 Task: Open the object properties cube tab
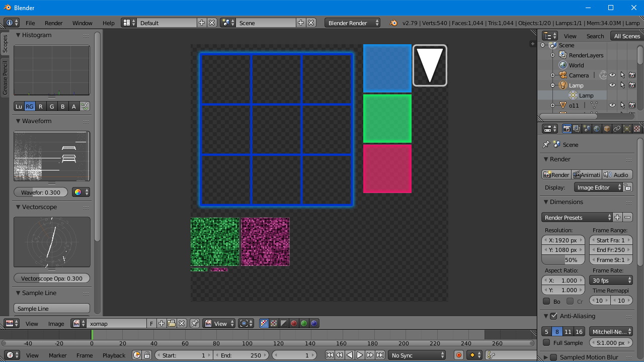(x=607, y=129)
